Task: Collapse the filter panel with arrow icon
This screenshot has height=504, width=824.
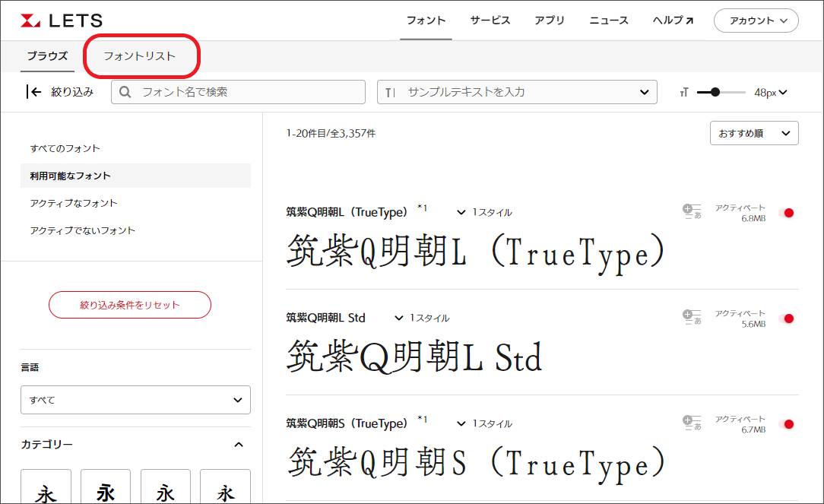Action: pyautogui.click(x=33, y=92)
